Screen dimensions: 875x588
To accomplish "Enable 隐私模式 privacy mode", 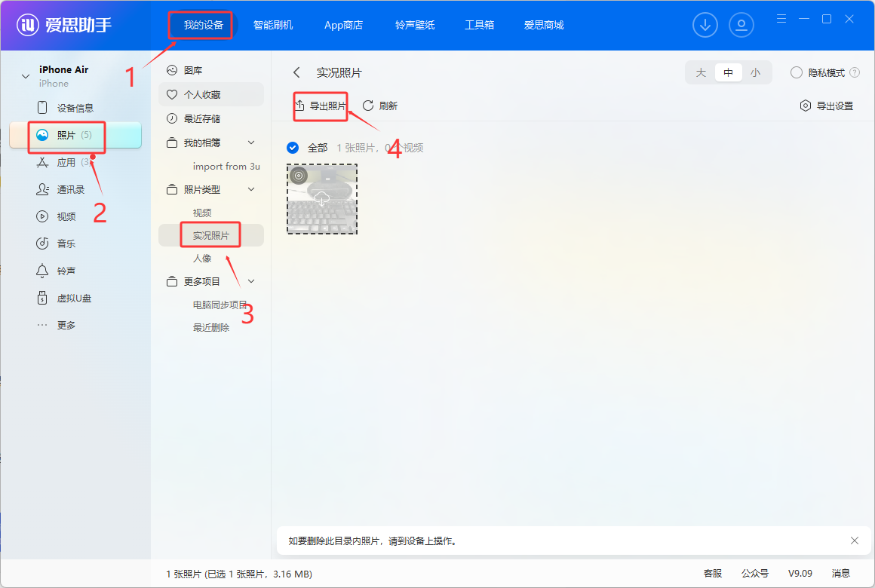I will point(796,72).
